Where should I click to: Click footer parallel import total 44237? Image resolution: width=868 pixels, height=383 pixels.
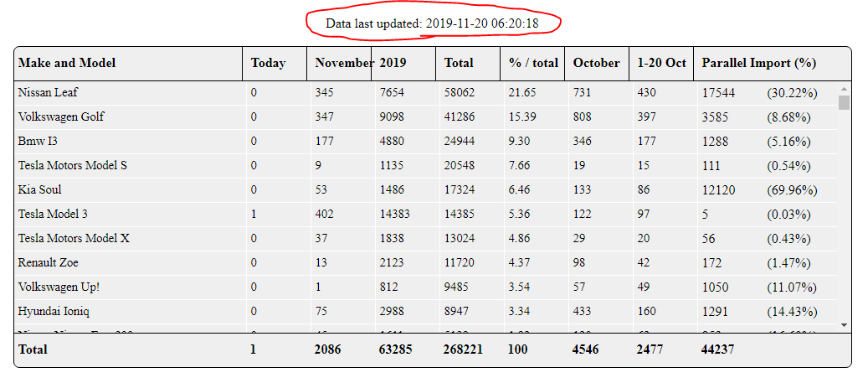click(718, 349)
